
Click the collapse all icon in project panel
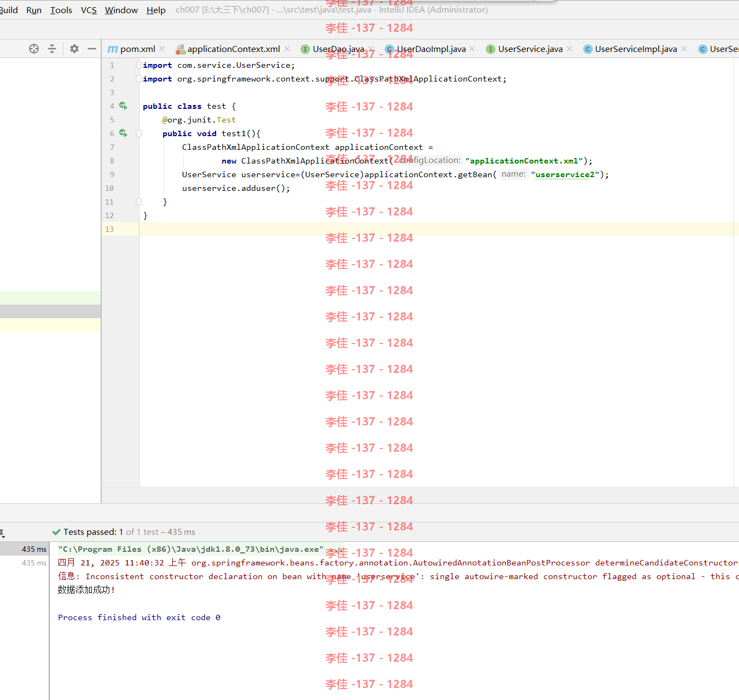(52, 49)
